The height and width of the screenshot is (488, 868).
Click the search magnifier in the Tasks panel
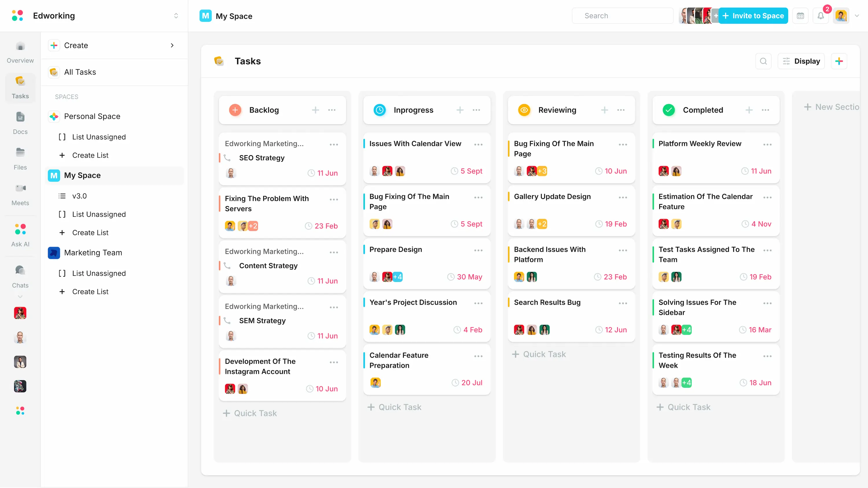pos(764,61)
